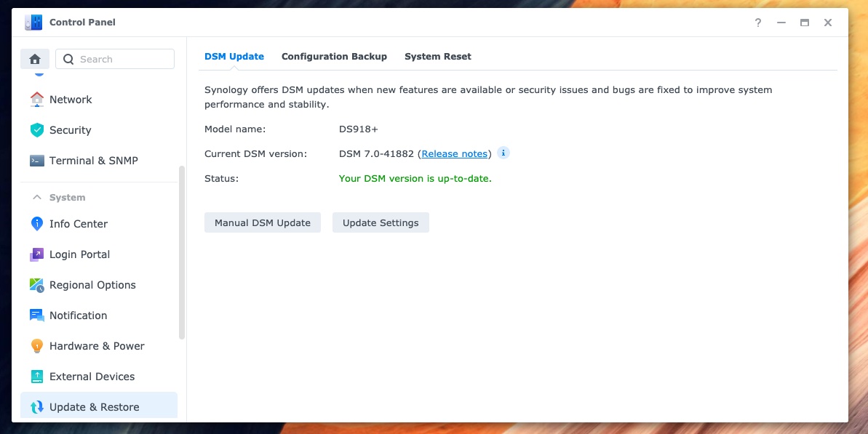Select External Devices in sidebar

tap(98, 377)
